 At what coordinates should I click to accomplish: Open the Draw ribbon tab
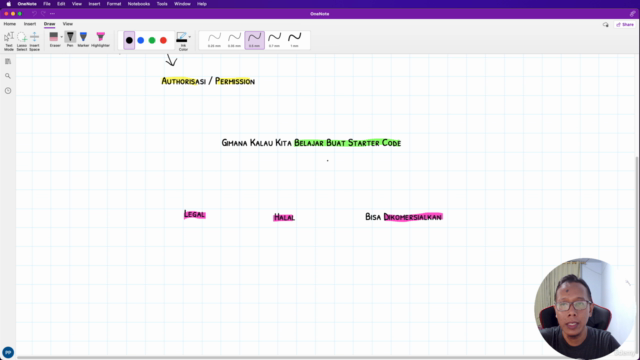49,24
